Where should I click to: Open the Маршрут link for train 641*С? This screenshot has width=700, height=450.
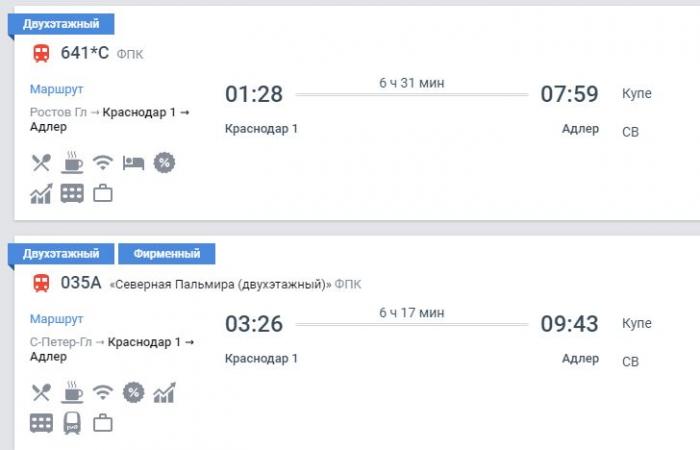pos(56,89)
